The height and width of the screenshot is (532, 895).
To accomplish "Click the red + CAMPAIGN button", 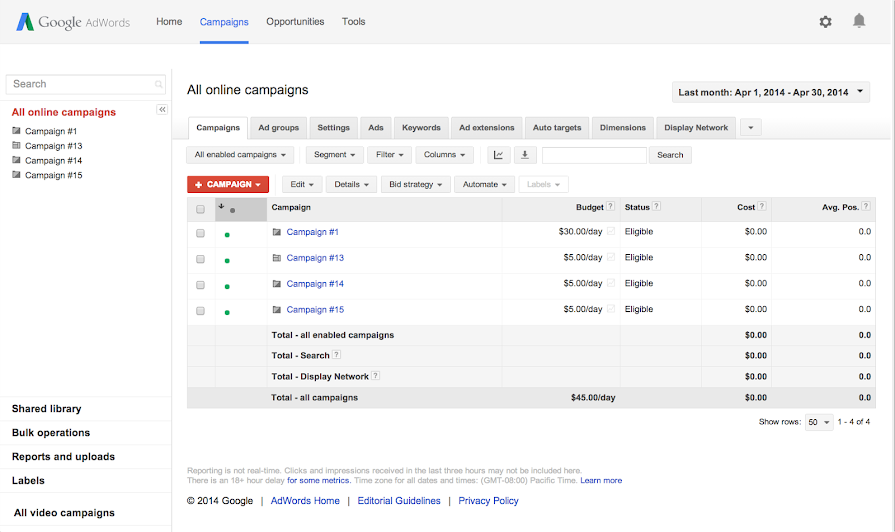I will point(228,184).
